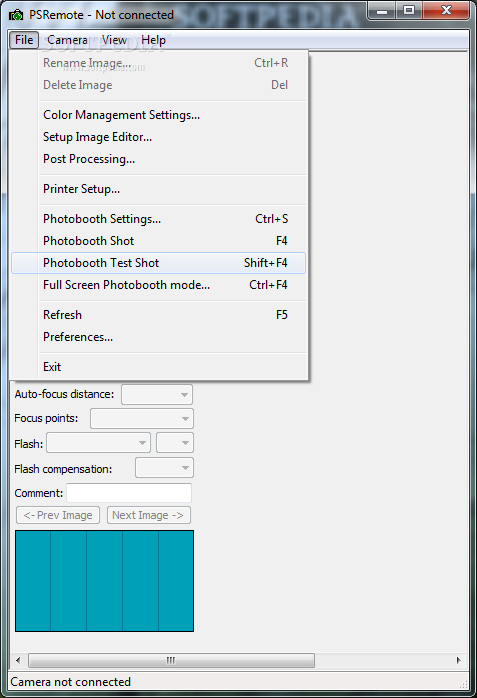Screen dimensions: 477x698
Task: Start Full Screen Photobooth mode
Action: (x=158, y=285)
